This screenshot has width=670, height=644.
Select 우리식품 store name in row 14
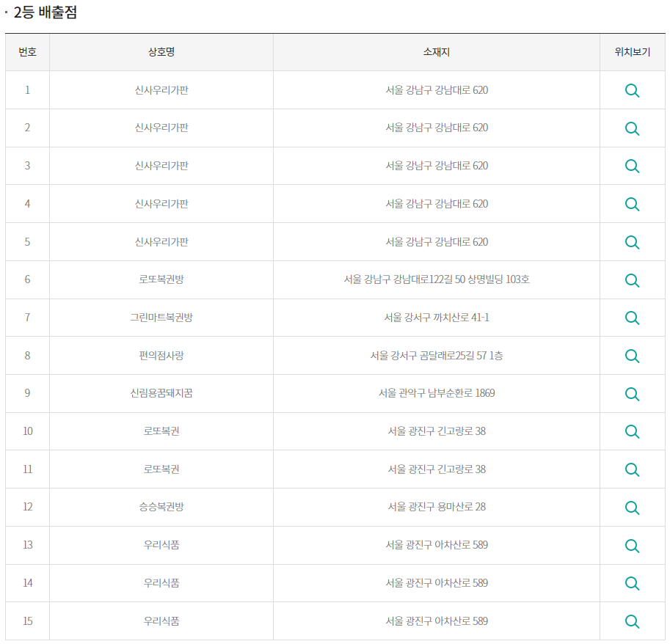tap(161, 582)
